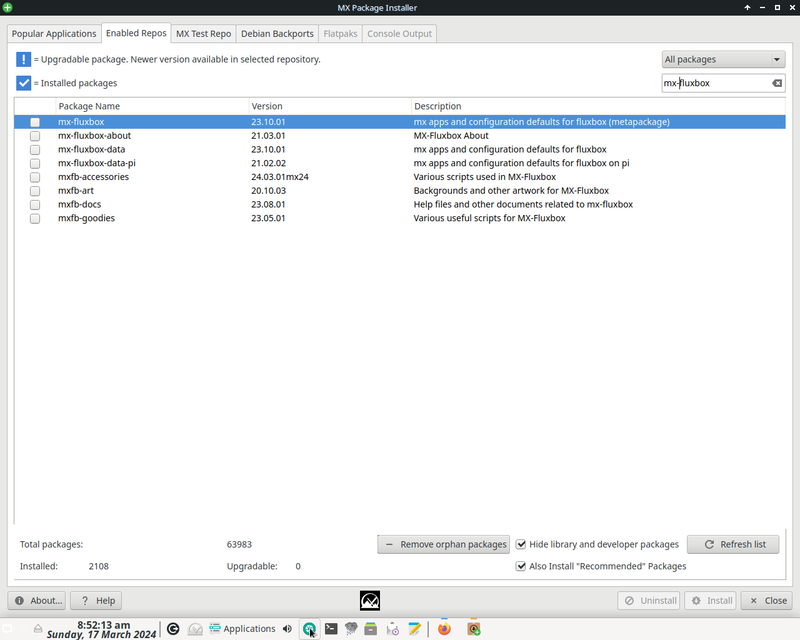Select the Enabled Repos tab
This screenshot has height=640, width=800.
point(136,33)
